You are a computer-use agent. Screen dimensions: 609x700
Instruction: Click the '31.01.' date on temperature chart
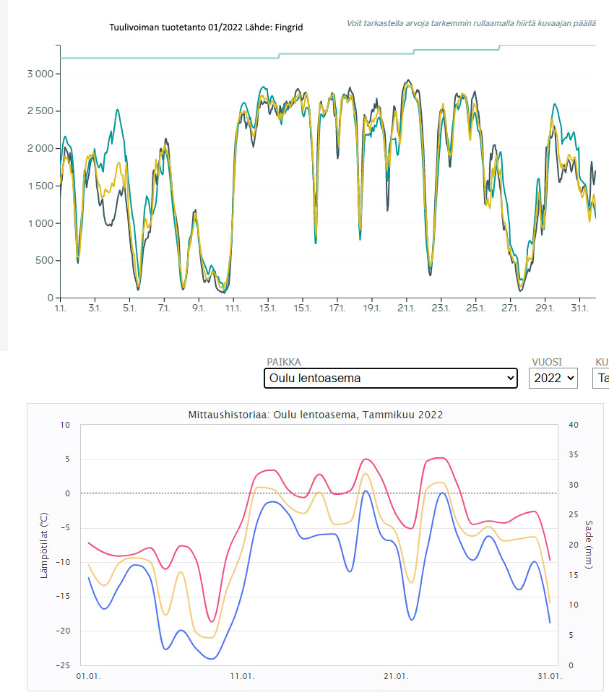(550, 676)
